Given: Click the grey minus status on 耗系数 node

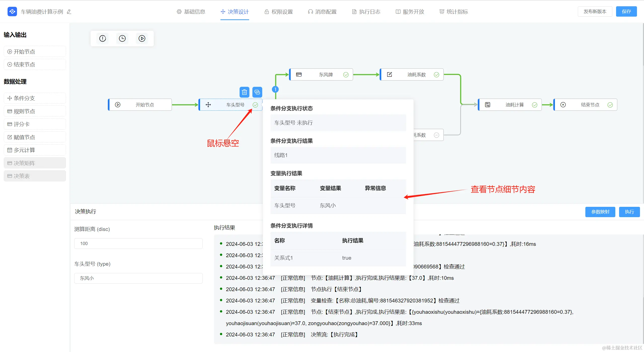Looking at the screenshot, I should tap(436, 135).
